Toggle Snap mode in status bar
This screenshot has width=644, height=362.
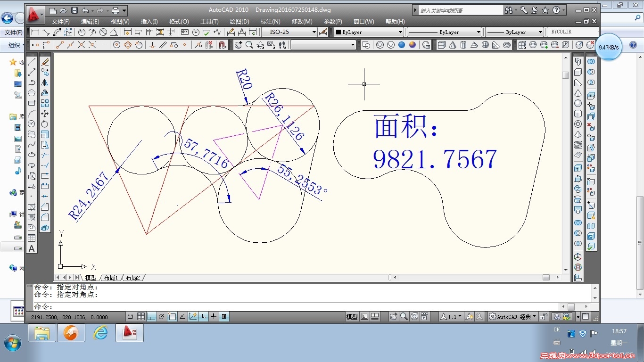pyautogui.click(x=131, y=317)
